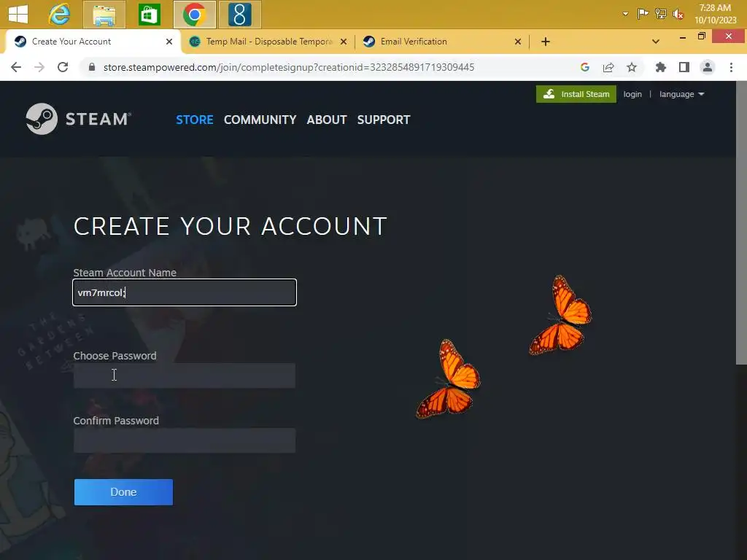Click the muted volume tray icon
The width and height of the screenshot is (747, 560).
tap(678, 15)
